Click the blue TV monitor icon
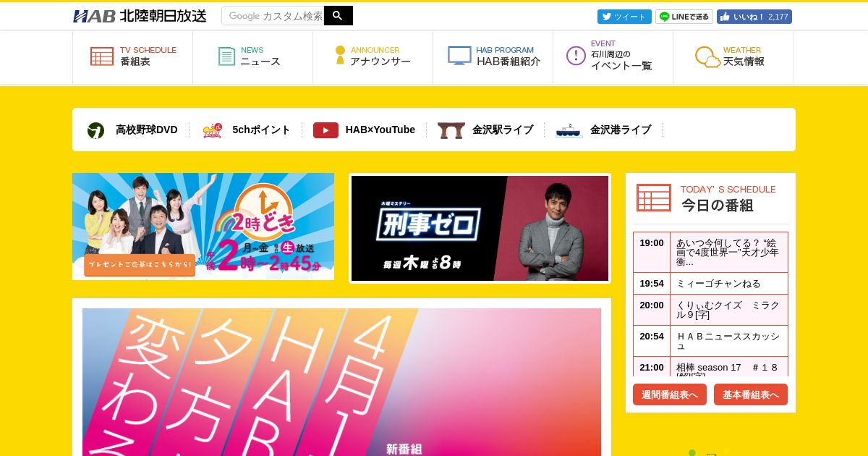Screen dimensions: 868x456 pos(459,56)
